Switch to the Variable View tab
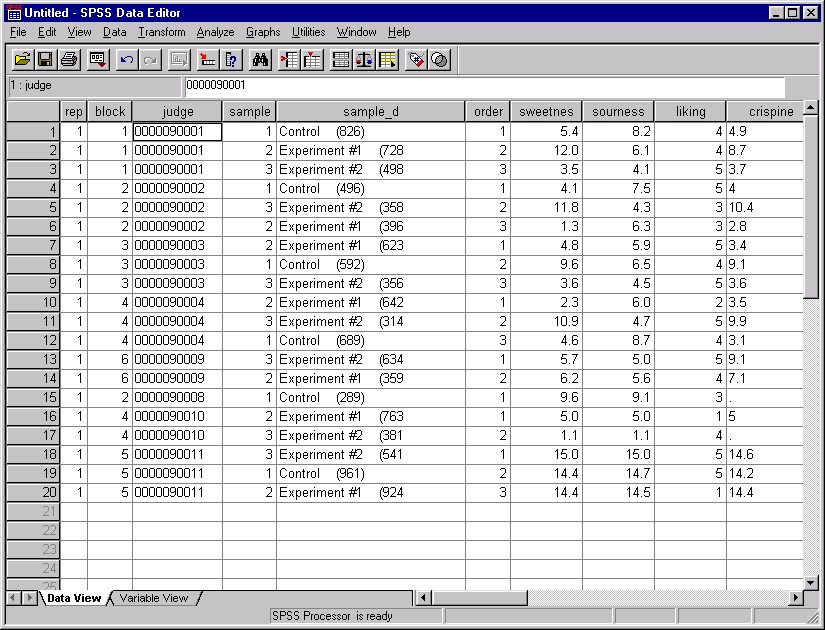Screen dimensions: 825x630 point(153,598)
